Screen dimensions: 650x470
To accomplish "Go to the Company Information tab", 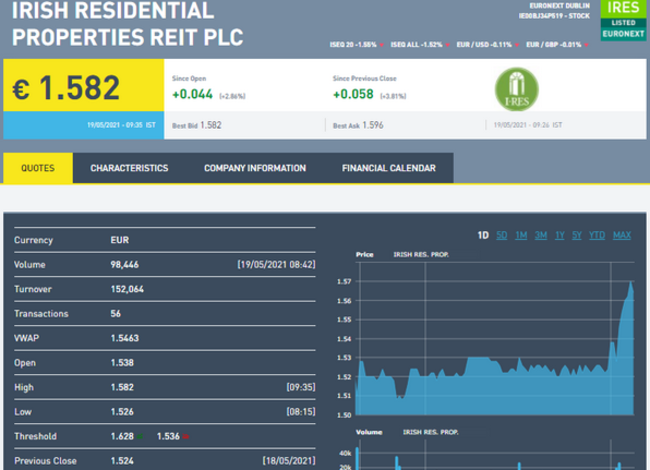I will coord(255,168).
